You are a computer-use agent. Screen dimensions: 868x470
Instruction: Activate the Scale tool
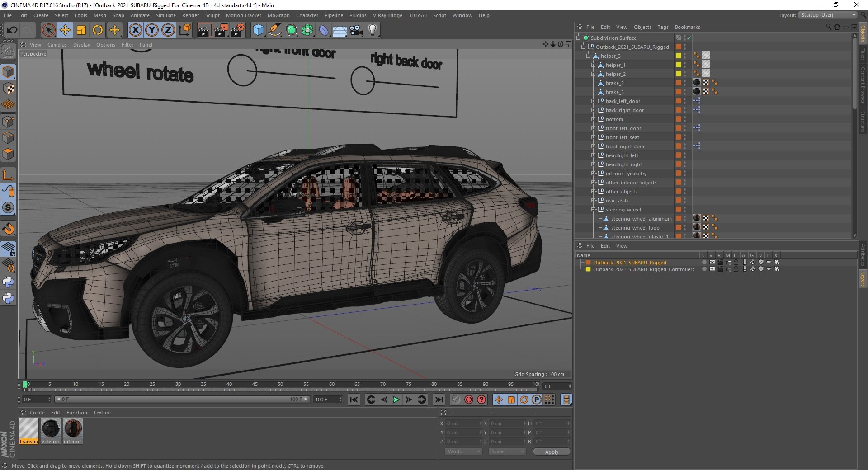(81, 30)
